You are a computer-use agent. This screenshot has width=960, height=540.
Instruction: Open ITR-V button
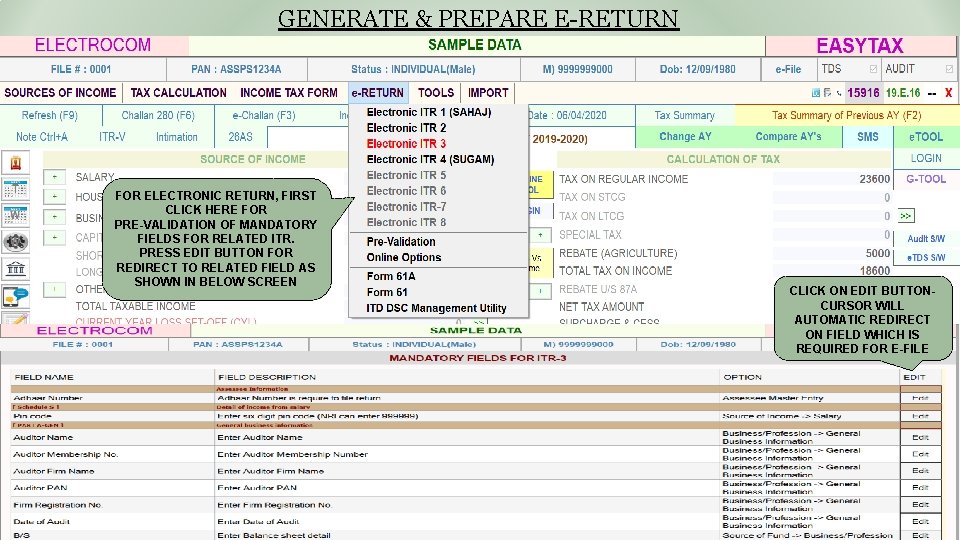click(112, 137)
